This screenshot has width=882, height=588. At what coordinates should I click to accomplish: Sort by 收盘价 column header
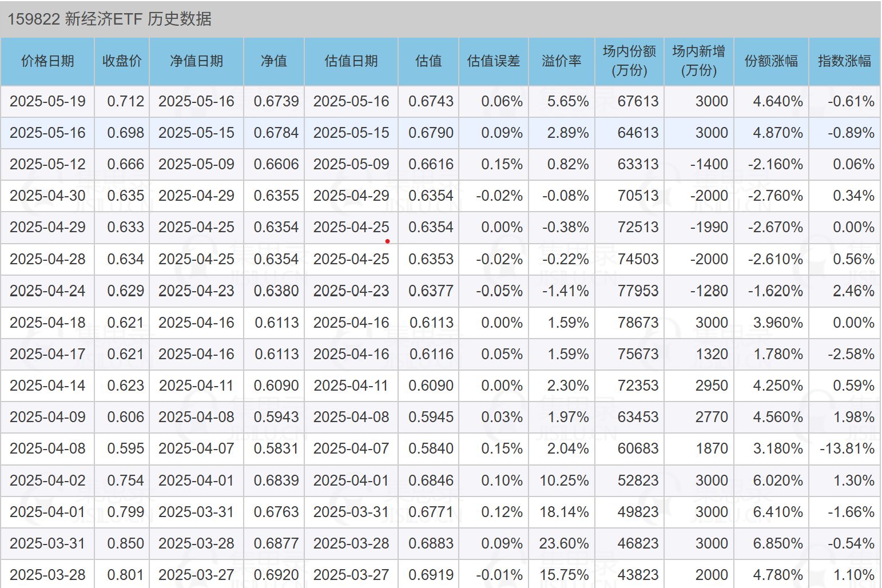coord(122,61)
